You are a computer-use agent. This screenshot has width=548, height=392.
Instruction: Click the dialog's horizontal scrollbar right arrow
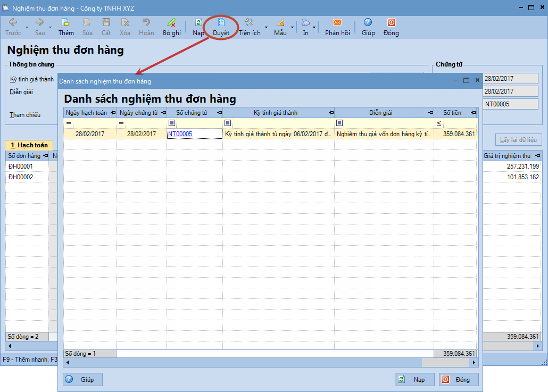474,363
